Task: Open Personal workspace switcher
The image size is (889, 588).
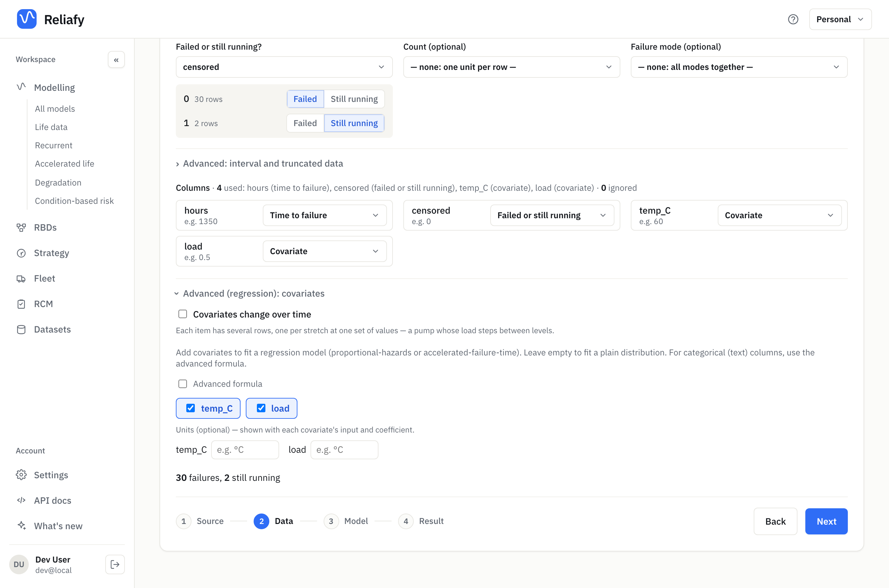Action: (840, 19)
